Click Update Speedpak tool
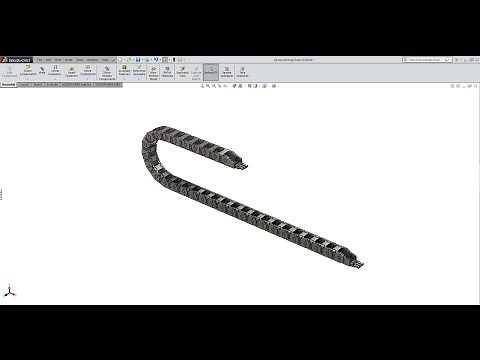Viewport: 480px width, 360px height. coord(227,72)
